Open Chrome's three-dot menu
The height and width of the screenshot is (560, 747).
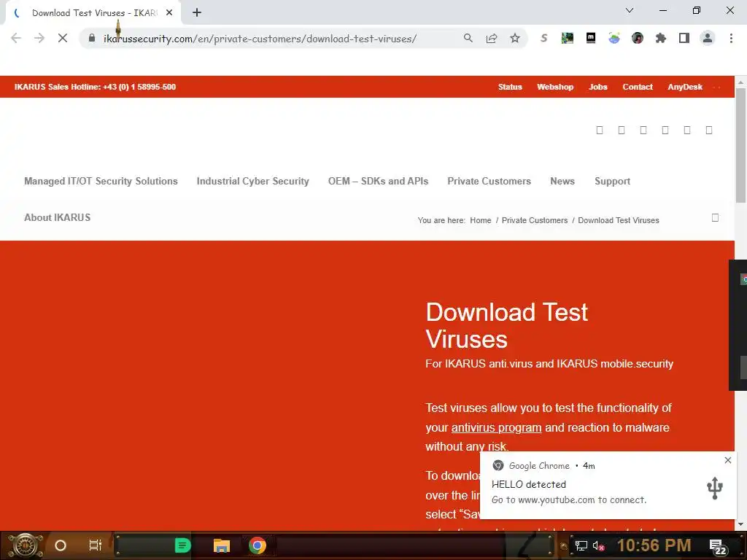[731, 38]
